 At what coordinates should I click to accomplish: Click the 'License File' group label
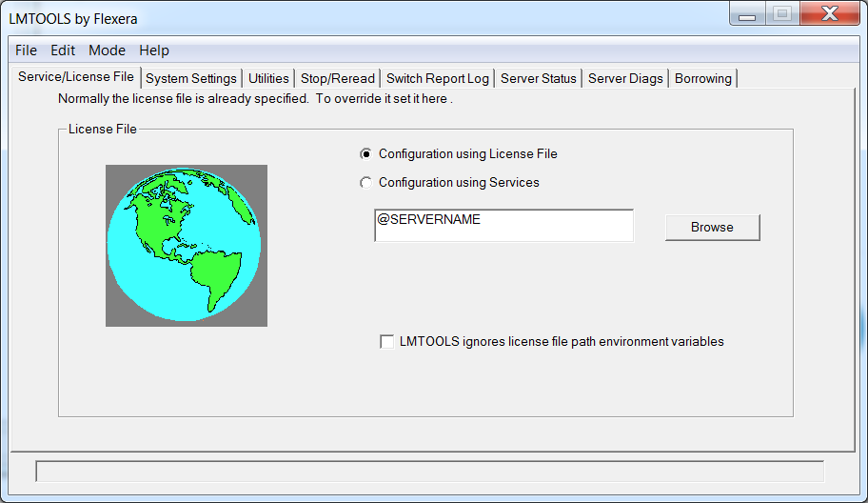point(103,129)
